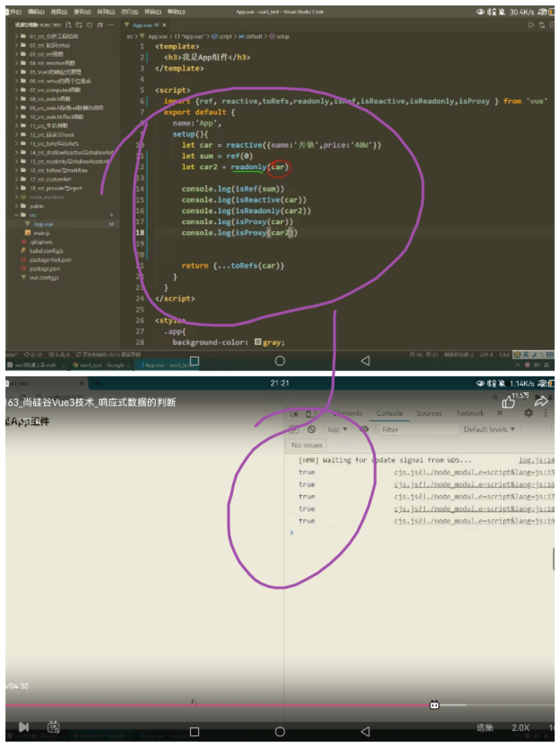Click the inspect element picker icon
This screenshot has width=560, height=747.
[295, 414]
